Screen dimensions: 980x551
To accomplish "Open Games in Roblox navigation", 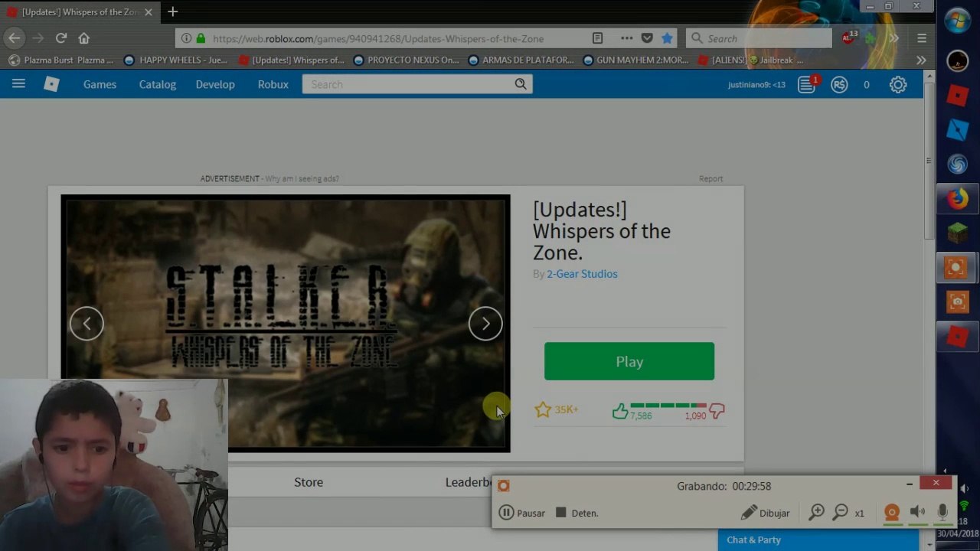I will (100, 84).
